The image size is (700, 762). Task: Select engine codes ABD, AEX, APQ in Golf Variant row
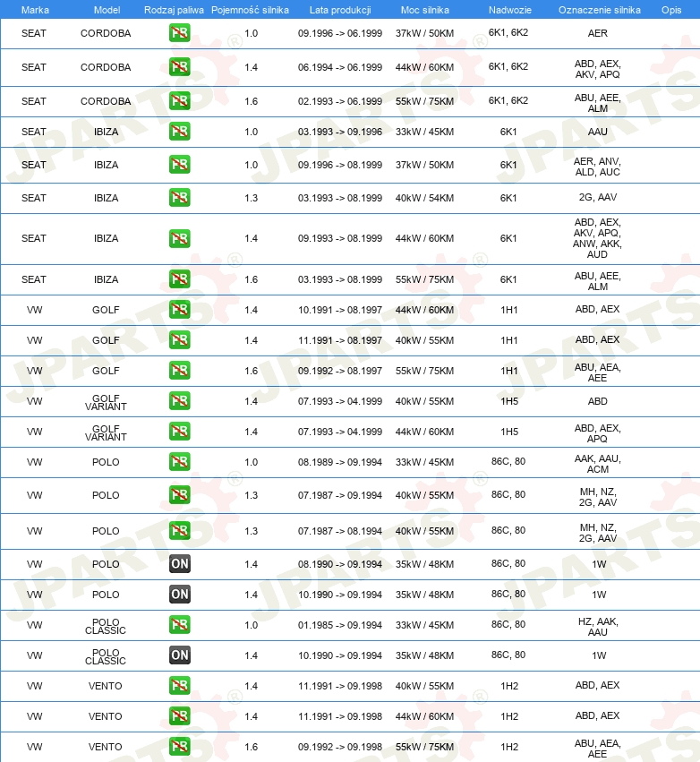[x=597, y=433]
